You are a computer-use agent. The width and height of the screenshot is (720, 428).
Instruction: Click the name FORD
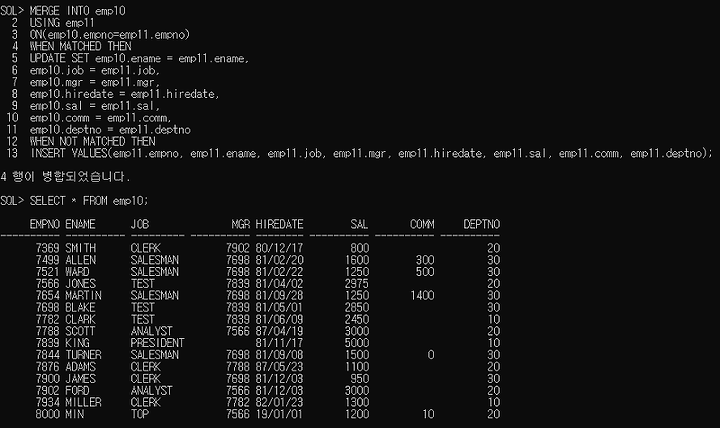click(78, 391)
